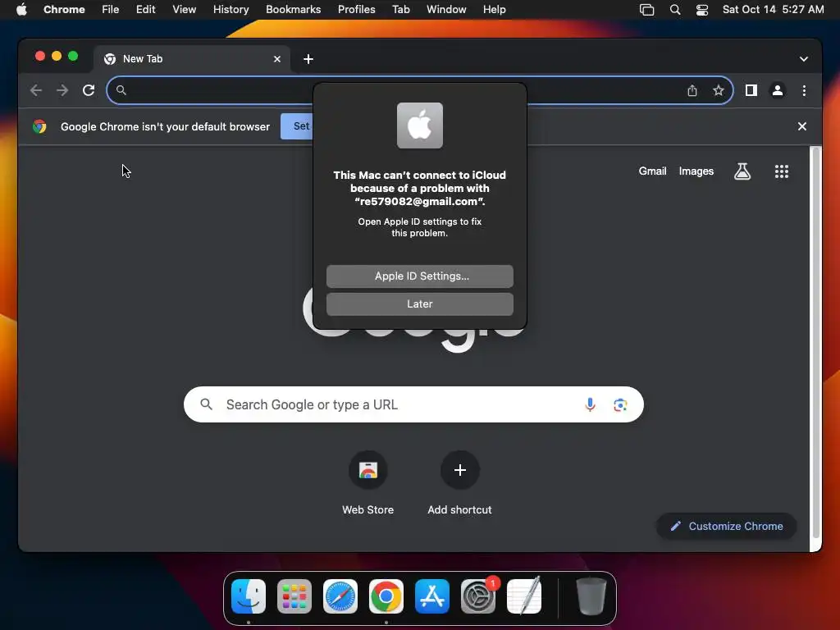Add a new shortcut tile
The height and width of the screenshot is (630, 840).
tap(459, 484)
